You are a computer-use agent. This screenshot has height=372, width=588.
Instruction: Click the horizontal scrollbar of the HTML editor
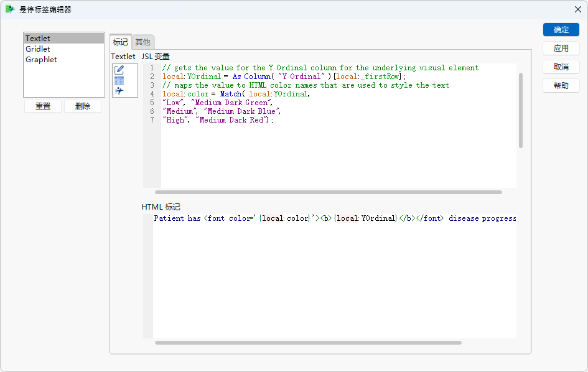pyautogui.click(x=308, y=343)
